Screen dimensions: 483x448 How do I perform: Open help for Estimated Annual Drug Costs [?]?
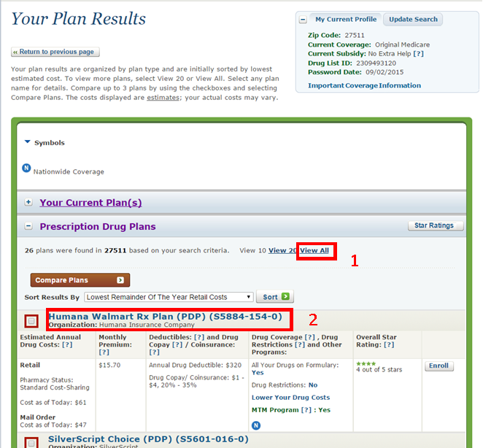click(67, 344)
